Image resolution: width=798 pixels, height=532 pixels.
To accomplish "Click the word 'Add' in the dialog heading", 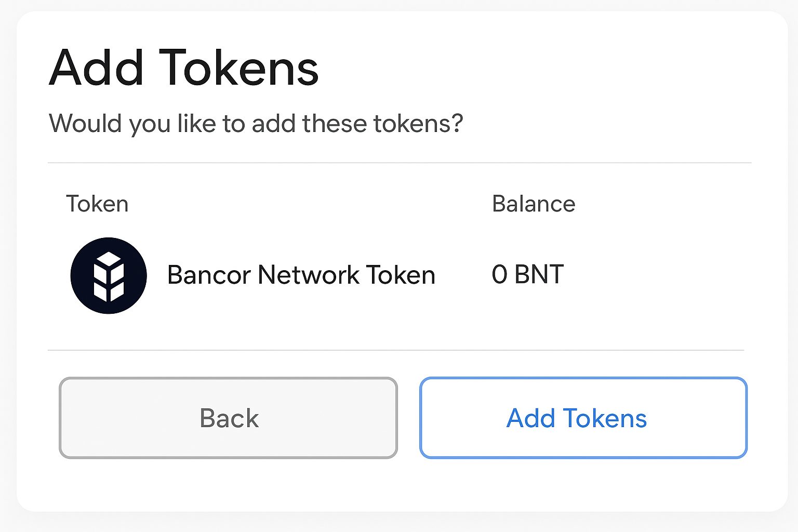I will click(x=97, y=68).
